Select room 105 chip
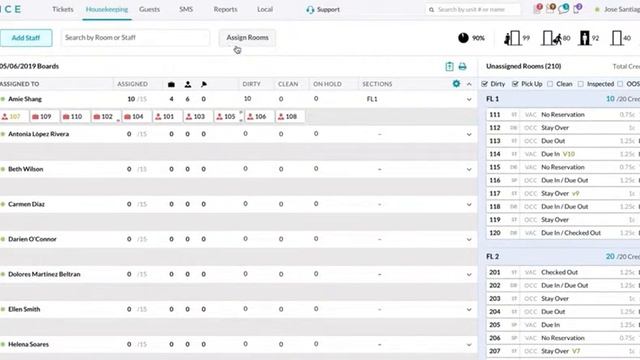This screenshot has width=640, height=360. (229, 116)
